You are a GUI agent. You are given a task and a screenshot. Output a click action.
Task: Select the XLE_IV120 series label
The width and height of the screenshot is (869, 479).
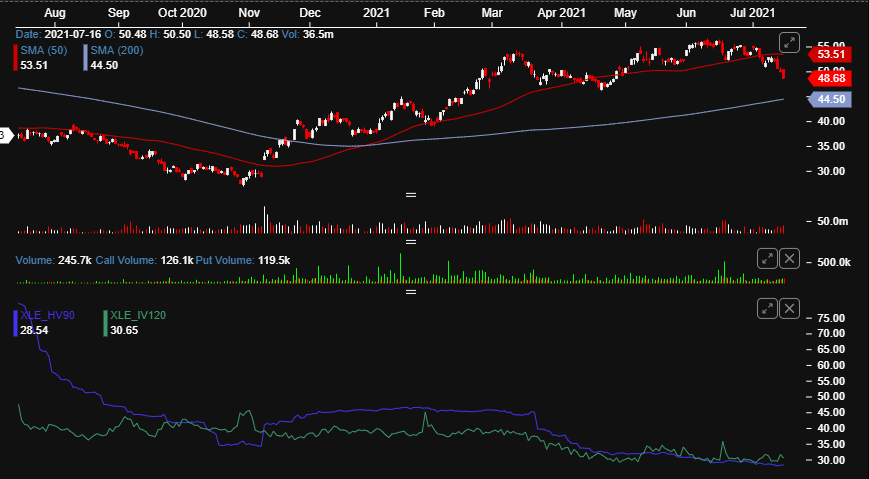point(138,315)
